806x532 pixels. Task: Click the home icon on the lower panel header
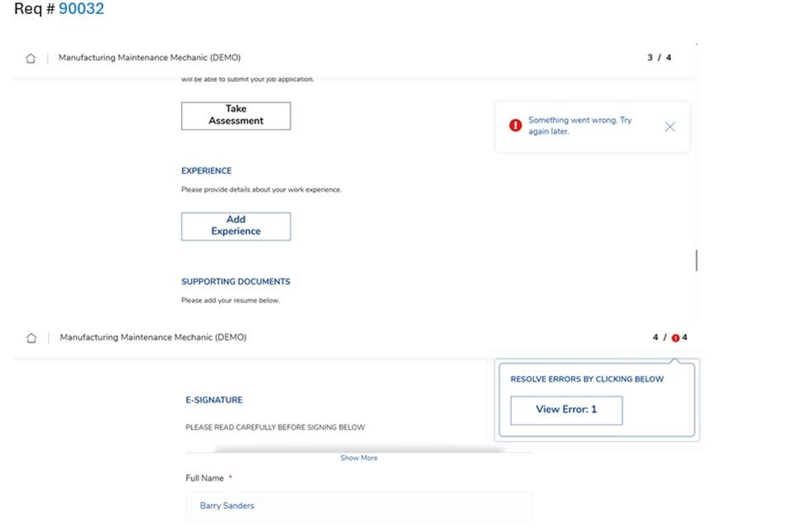point(31,337)
